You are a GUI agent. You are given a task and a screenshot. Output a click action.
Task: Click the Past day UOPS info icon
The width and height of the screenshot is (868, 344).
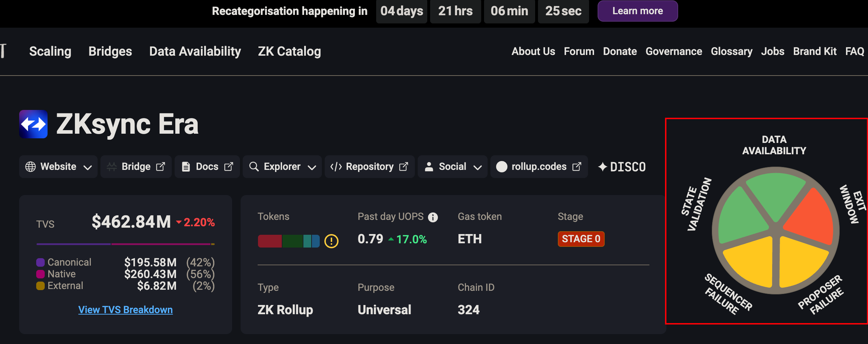(x=433, y=217)
